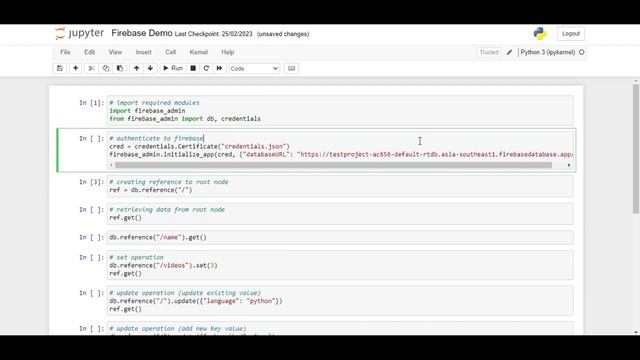Viewport: 640px width, 360px height.
Task: Run the selected cell
Action: click(173, 68)
